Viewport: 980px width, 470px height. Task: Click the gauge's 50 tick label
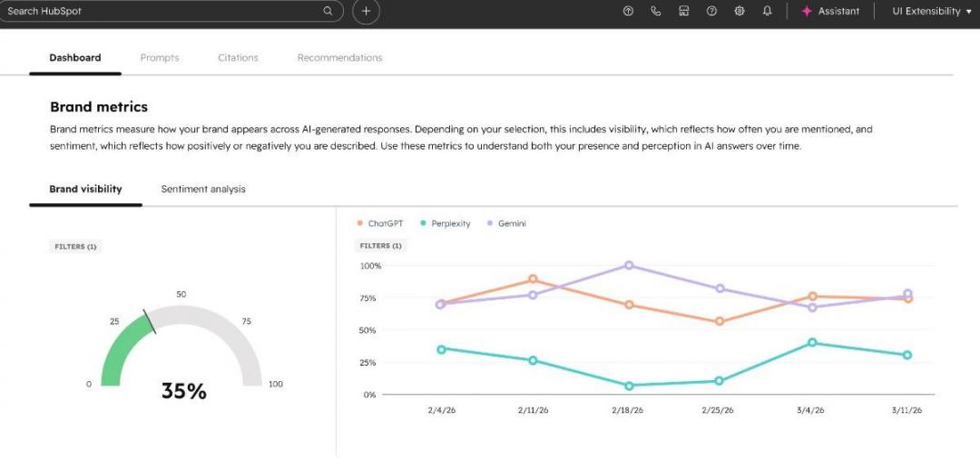pos(181,294)
